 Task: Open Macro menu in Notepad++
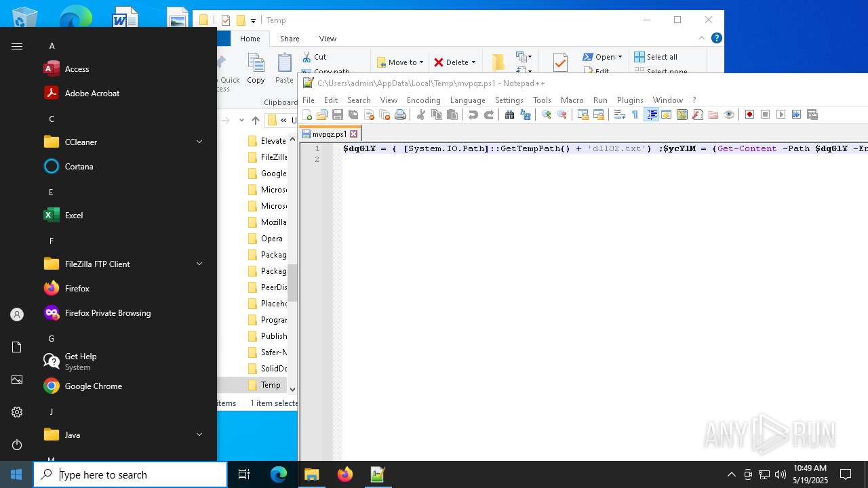[572, 100]
